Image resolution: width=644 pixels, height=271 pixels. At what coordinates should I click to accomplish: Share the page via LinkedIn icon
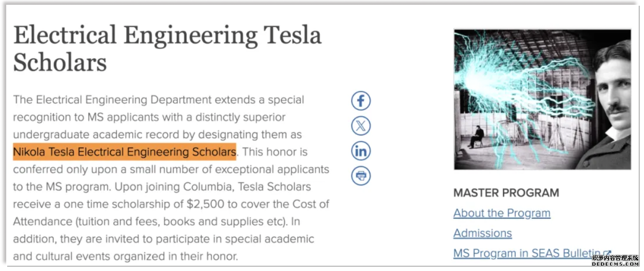click(361, 151)
